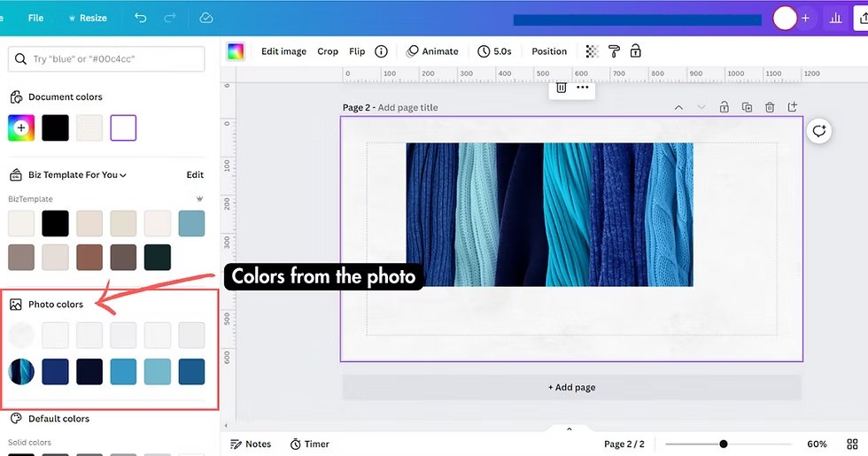The width and height of the screenshot is (868, 456).
Task: Select the blue knit fabric image on canvas
Action: pyautogui.click(x=549, y=214)
